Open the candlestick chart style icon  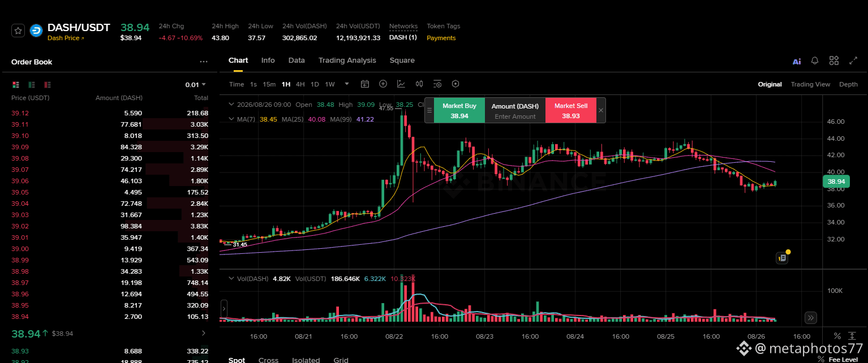click(x=419, y=84)
